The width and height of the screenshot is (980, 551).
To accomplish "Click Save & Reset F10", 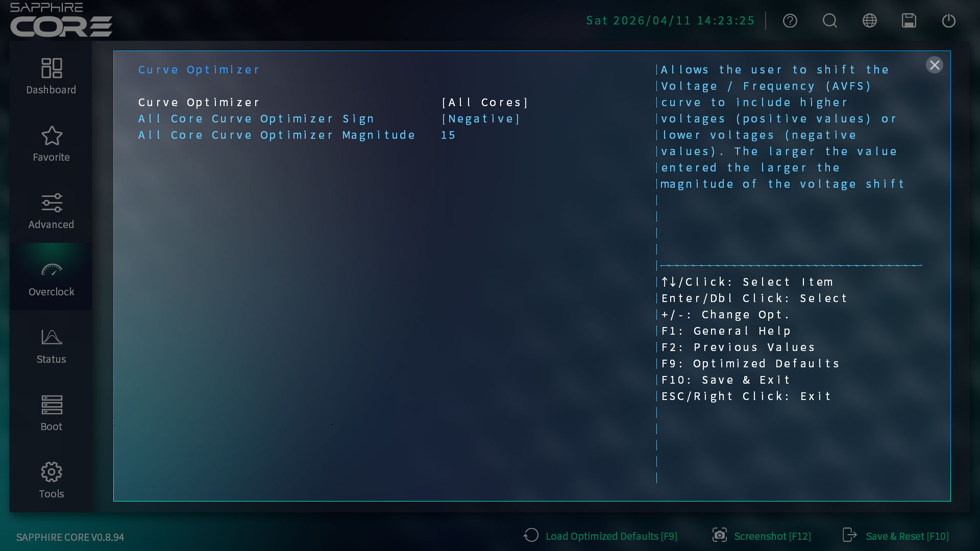I will tap(896, 536).
